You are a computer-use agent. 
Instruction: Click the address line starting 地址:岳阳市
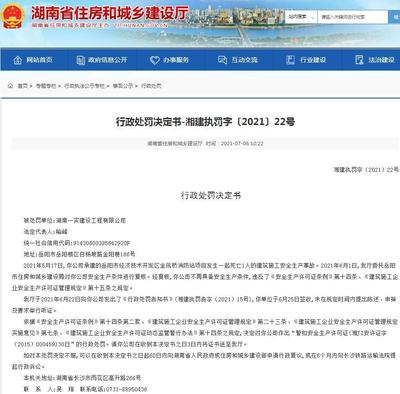point(79,254)
